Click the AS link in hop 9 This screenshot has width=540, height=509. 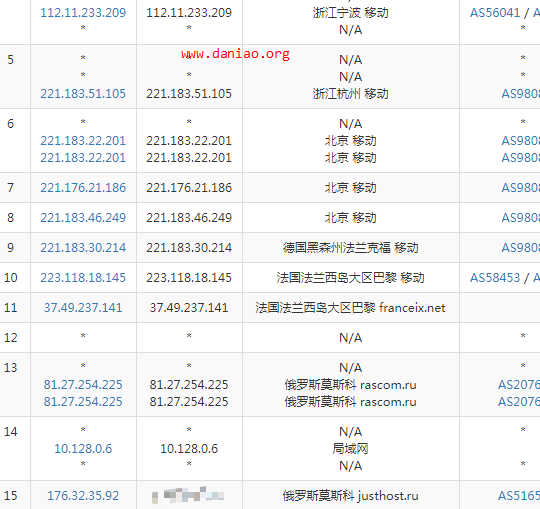[520, 248]
